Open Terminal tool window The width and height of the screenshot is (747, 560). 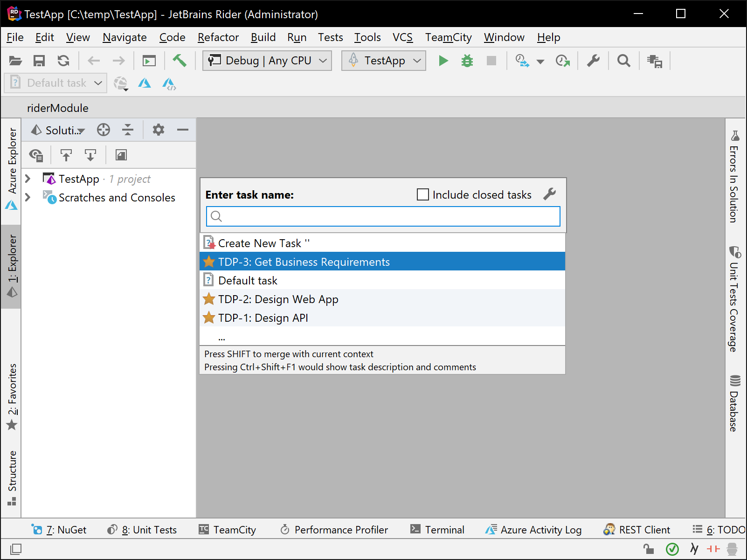pos(437,530)
